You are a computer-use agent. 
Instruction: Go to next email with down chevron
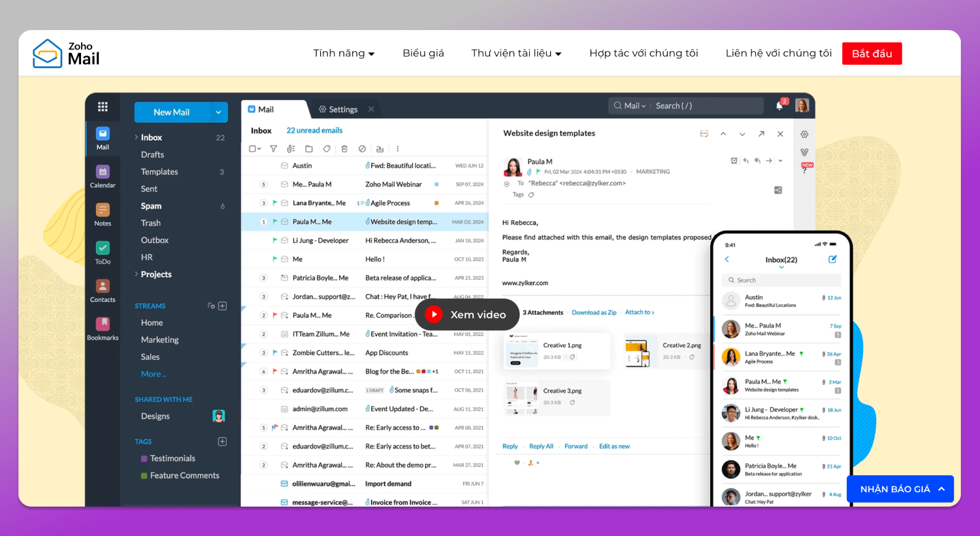742,134
